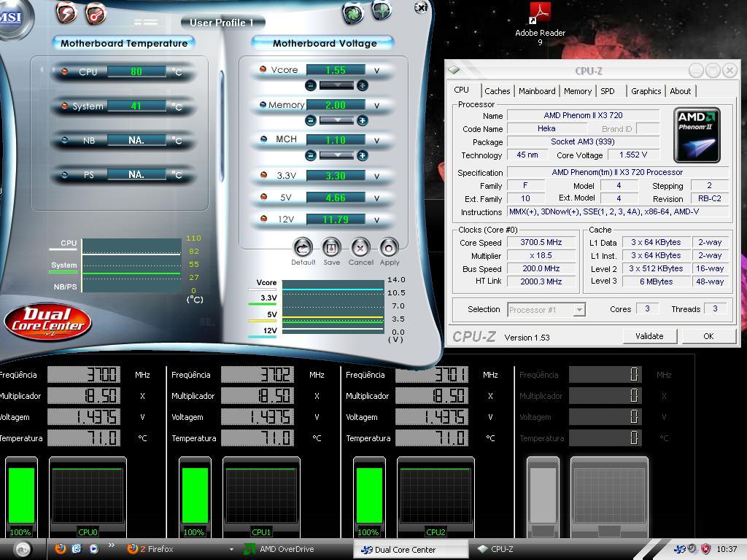Viewport: 747px width, 560px height.
Task: Click the Core Voltage value "1.552 V"
Action: coord(633,155)
